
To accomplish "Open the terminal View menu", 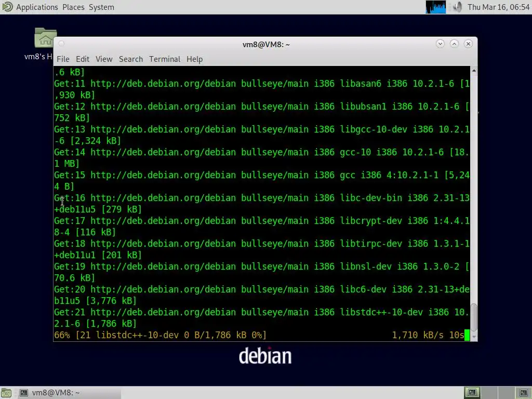I will pyautogui.click(x=104, y=59).
